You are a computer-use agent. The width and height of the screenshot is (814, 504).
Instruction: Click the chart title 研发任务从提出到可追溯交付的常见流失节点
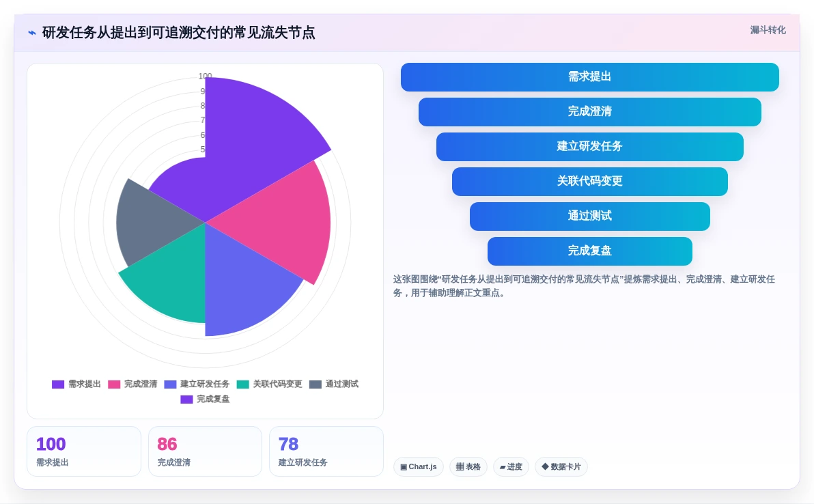coord(179,33)
